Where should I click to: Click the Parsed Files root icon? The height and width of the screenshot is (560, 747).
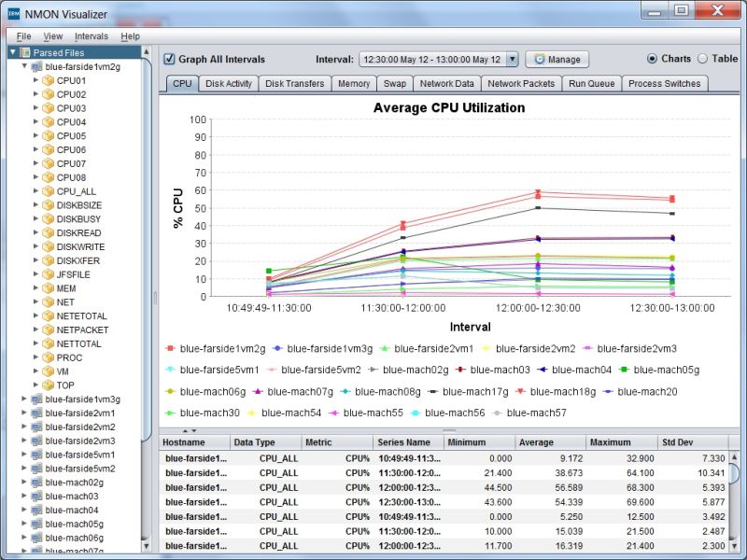(x=25, y=52)
